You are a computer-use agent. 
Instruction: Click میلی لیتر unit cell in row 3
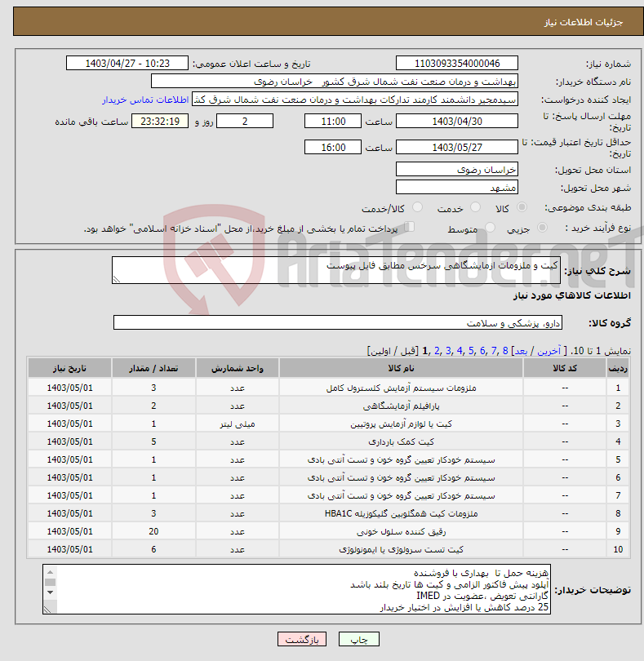237,424
